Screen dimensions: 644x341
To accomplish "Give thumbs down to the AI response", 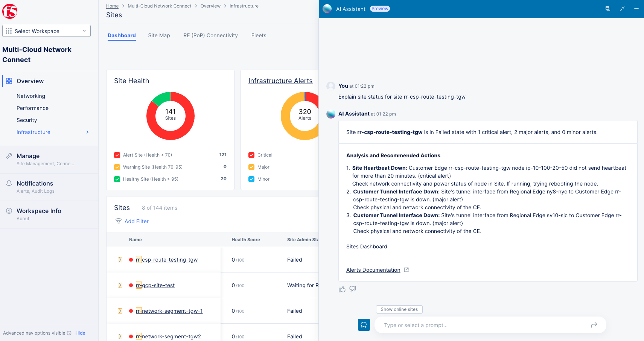I will coord(353,289).
